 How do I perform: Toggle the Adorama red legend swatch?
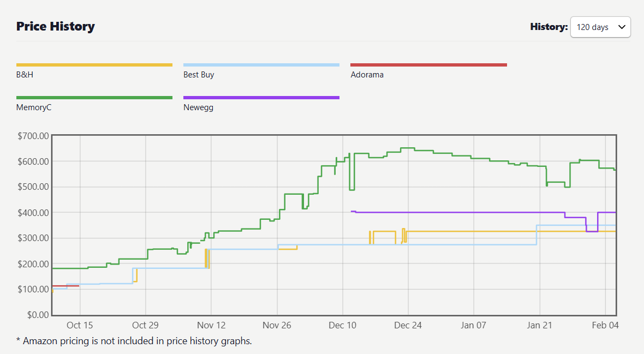click(429, 65)
